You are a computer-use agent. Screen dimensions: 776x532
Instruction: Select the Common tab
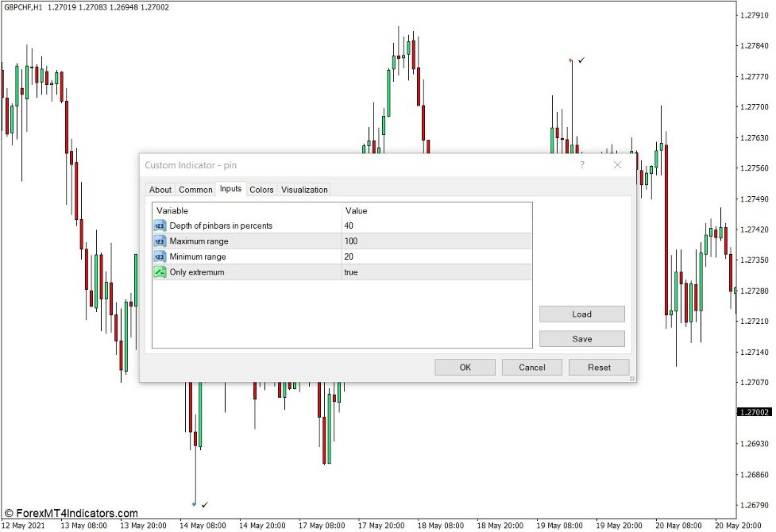click(195, 190)
